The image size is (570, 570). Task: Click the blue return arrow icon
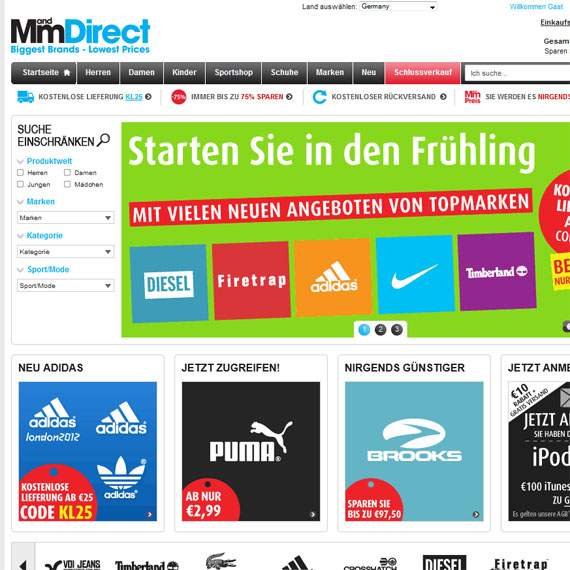(x=320, y=97)
